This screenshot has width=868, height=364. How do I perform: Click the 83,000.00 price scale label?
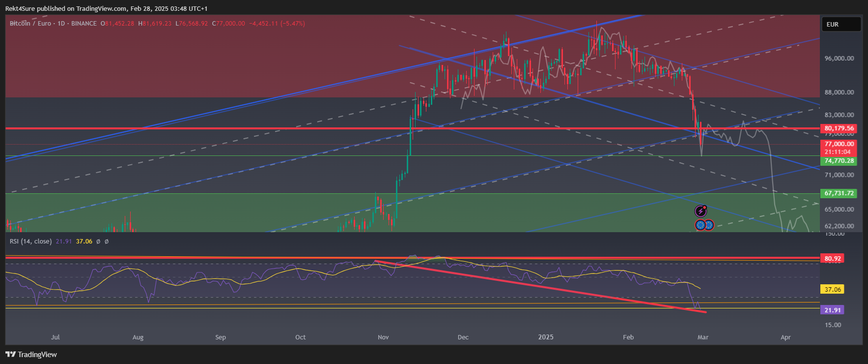coord(839,115)
